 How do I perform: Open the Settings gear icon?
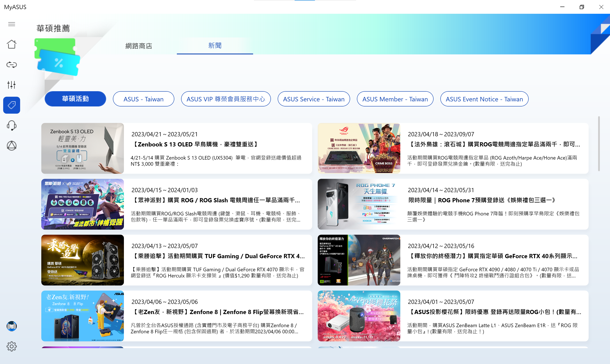(11, 346)
